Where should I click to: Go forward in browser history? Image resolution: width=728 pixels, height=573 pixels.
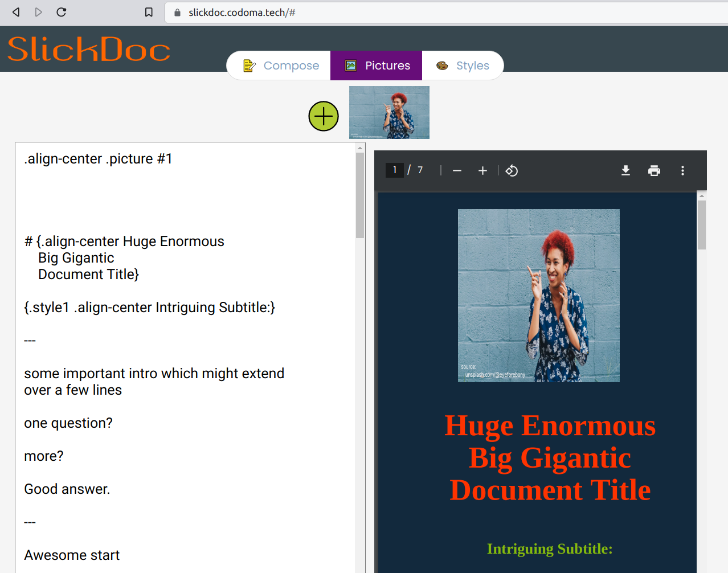pos(38,12)
